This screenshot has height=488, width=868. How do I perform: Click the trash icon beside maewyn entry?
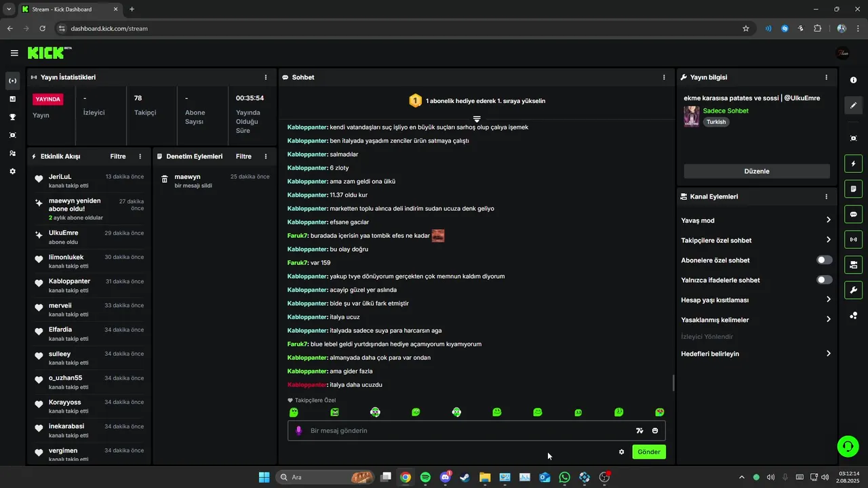165,180
